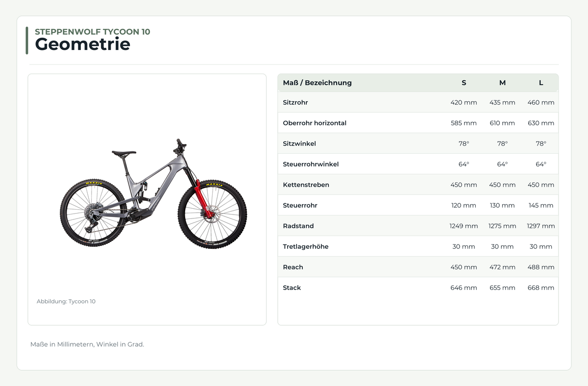Select the L size column header
The image size is (588, 386).
[x=541, y=83]
